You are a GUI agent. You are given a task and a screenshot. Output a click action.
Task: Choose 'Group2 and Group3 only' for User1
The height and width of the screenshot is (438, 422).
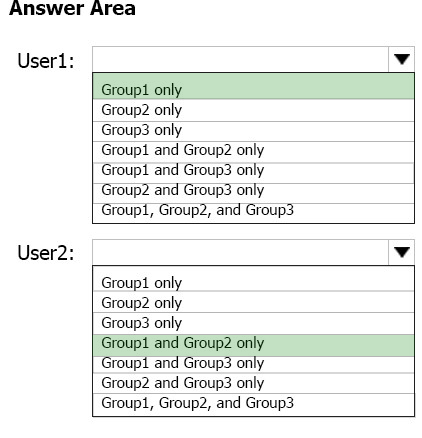pyautogui.click(x=253, y=191)
